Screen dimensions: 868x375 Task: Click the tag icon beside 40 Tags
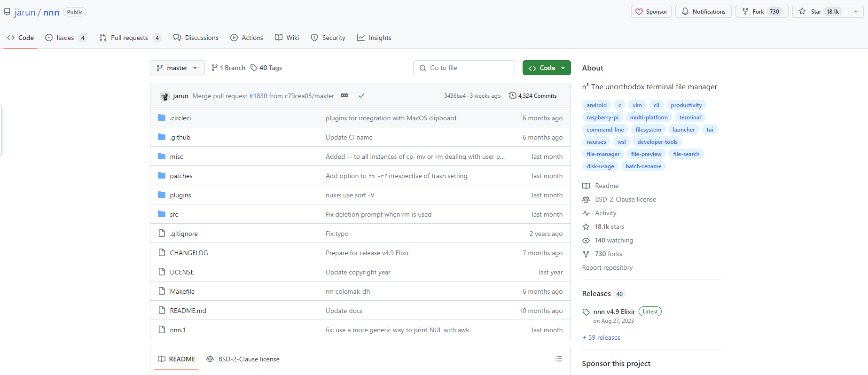tap(254, 68)
